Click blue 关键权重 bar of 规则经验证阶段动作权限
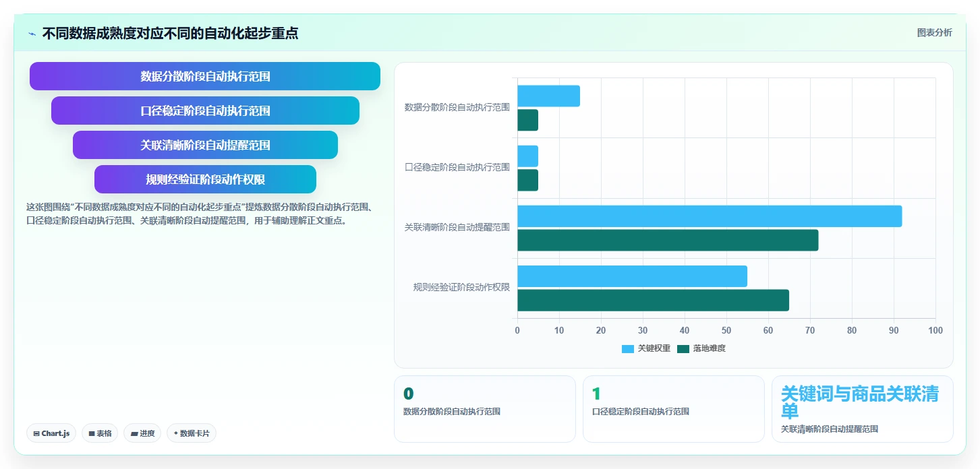 tap(632, 276)
